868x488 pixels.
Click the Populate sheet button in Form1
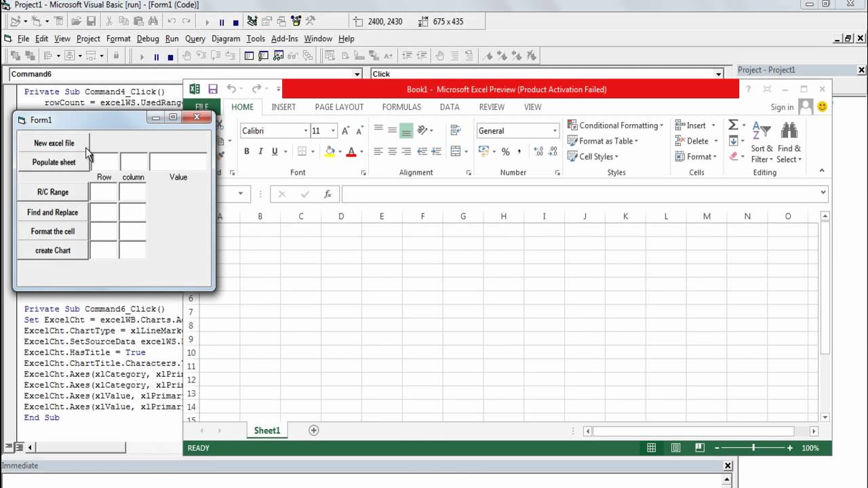click(54, 162)
